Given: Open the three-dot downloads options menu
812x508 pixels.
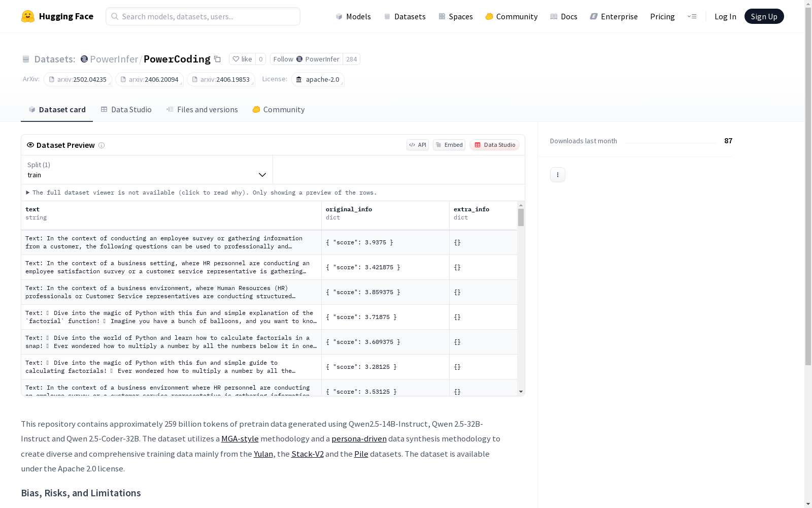Looking at the screenshot, I should pyautogui.click(x=558, y=175).
